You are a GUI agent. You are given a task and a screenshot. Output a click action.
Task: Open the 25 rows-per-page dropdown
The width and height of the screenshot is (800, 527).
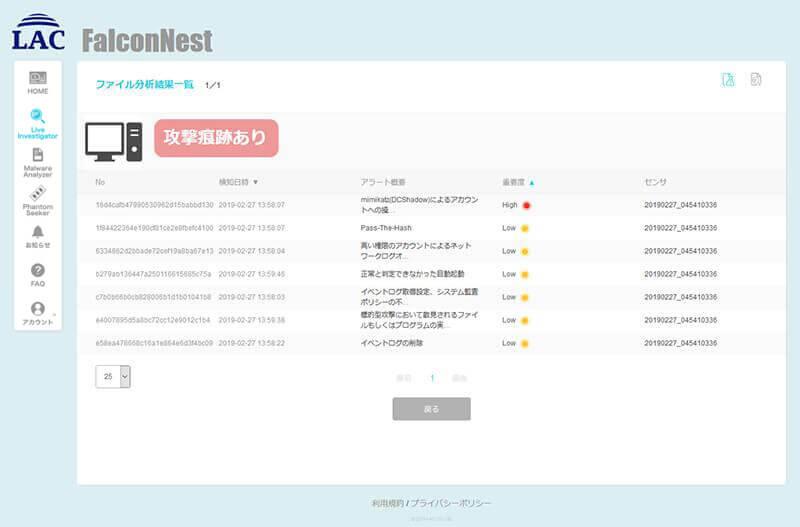[x=113, y=377]
